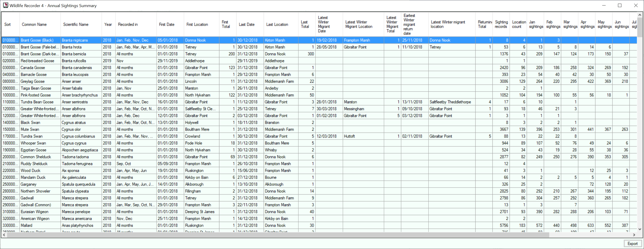Select the Ruddy Shelduck row
Viewport: 644px width, 249px height.
coord(319,163)
